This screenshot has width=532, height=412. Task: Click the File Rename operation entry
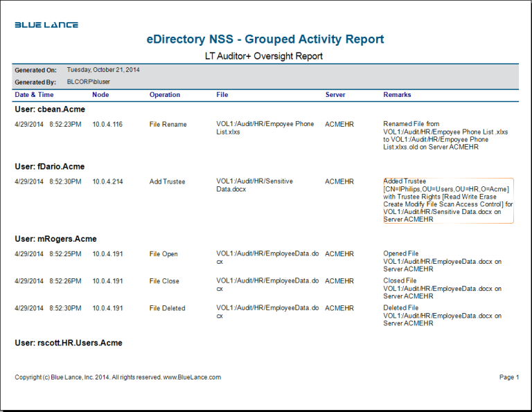[168, 125]
